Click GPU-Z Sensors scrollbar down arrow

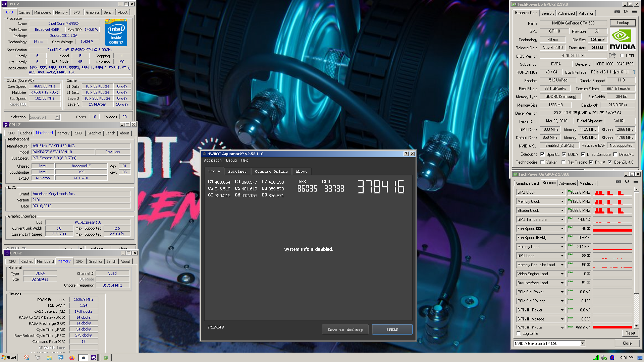pos(636,325)
